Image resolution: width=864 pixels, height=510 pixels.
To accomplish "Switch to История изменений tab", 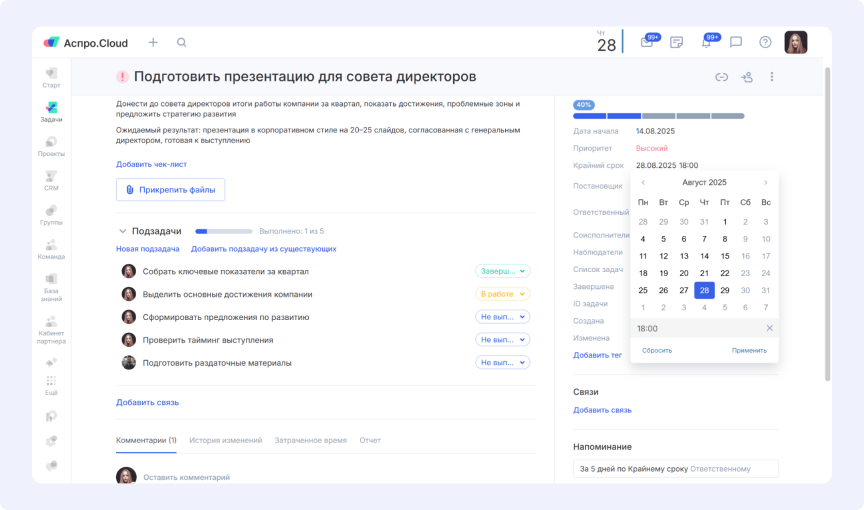I will click(x=226, y=440).
